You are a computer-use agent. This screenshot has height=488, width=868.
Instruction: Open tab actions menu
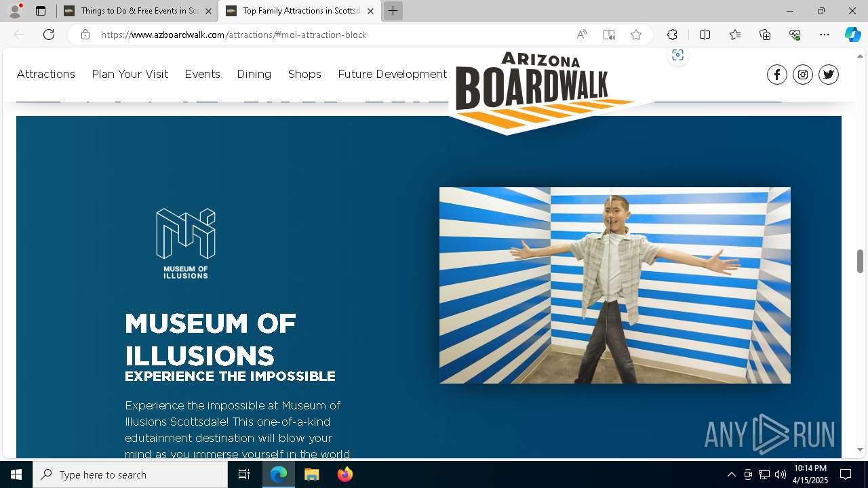point(41,11)
